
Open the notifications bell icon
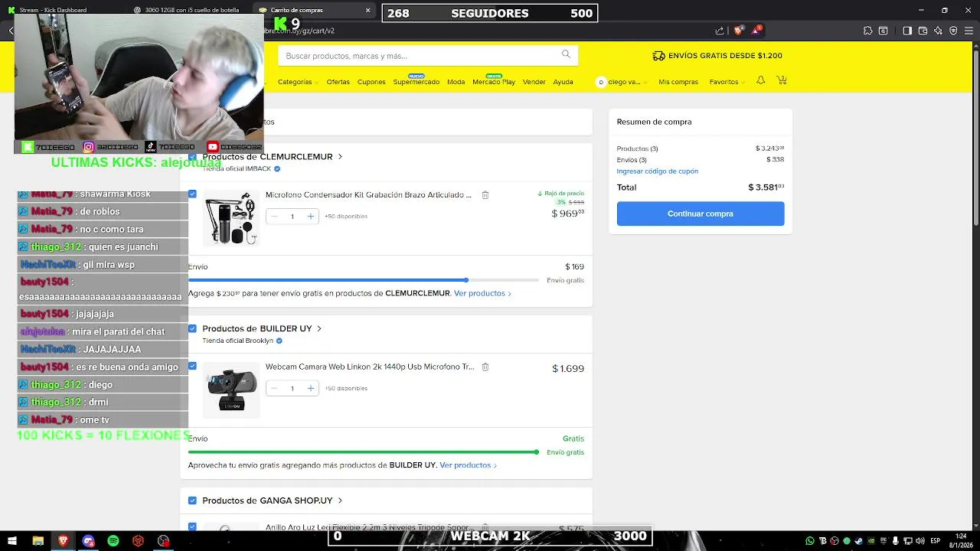(760, 80)
